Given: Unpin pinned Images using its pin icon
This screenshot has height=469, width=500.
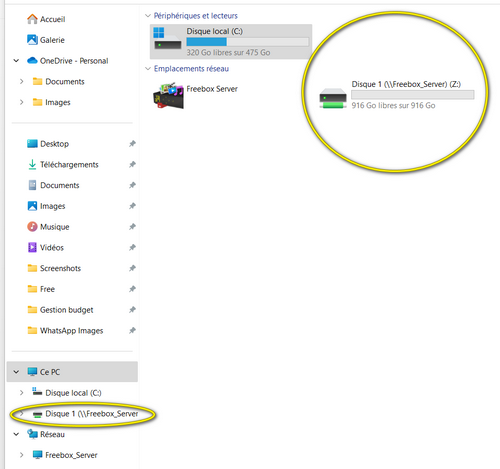Looking at the screenshot, I should (132, 206).
